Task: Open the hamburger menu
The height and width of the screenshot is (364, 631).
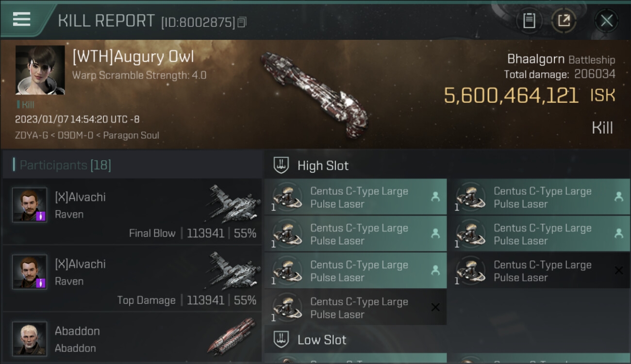Action: (22, 19)
